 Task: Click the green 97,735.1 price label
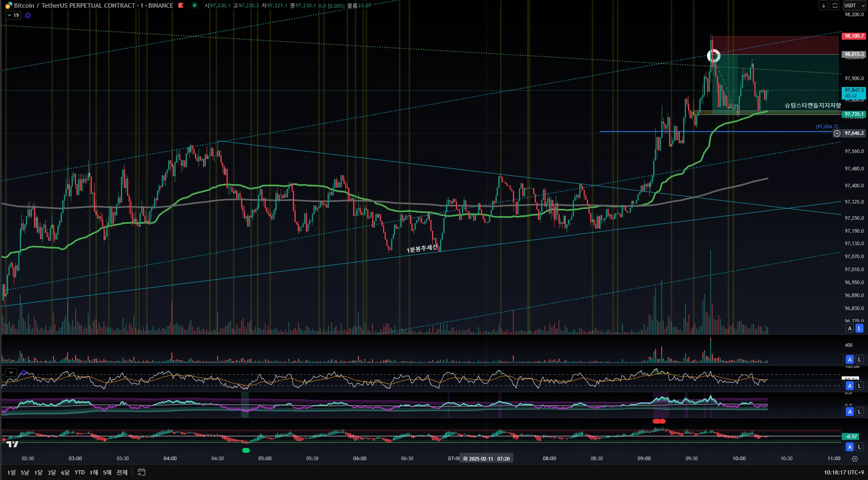pyautogui.click(x=854, y=114)
